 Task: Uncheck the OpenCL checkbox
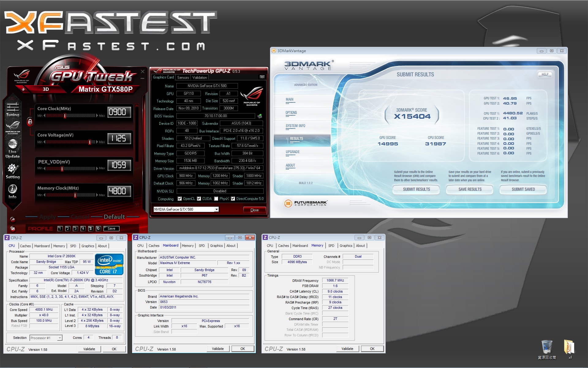tap(180, 199)
